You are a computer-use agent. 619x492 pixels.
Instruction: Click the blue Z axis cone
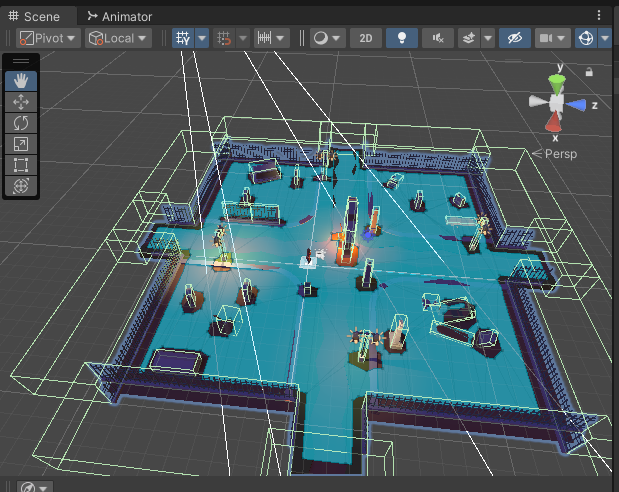(576, 105)
